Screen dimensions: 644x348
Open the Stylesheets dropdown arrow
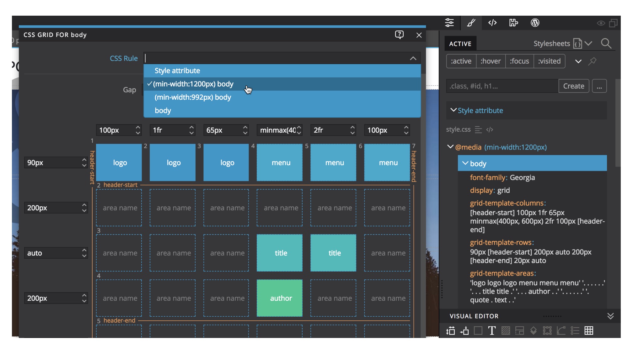click(588, 44)
